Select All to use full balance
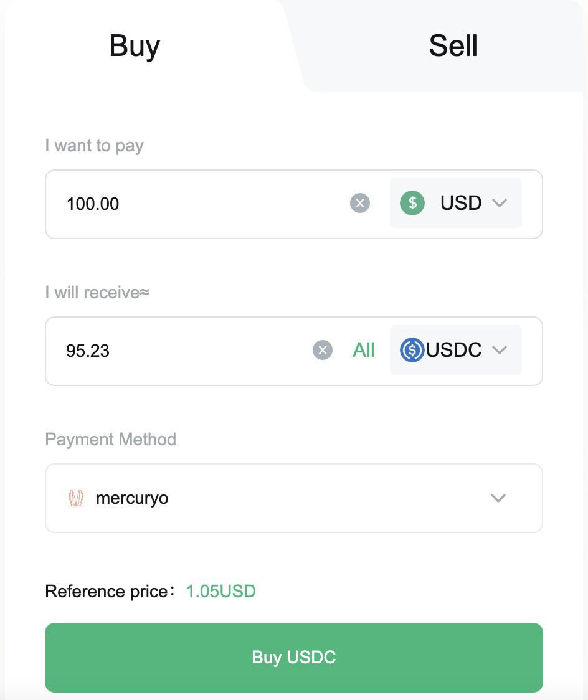Screen dimensions: 588x700 click(364, 350)
